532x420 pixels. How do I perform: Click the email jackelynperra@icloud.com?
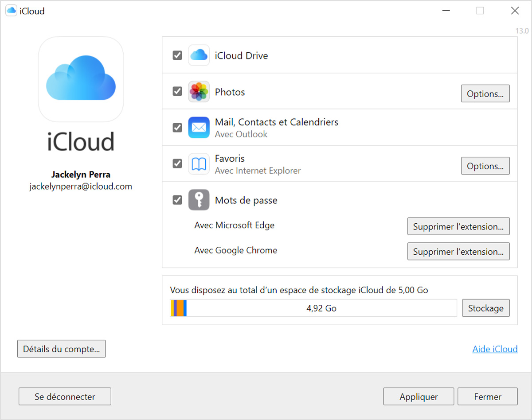click(81, 187)
